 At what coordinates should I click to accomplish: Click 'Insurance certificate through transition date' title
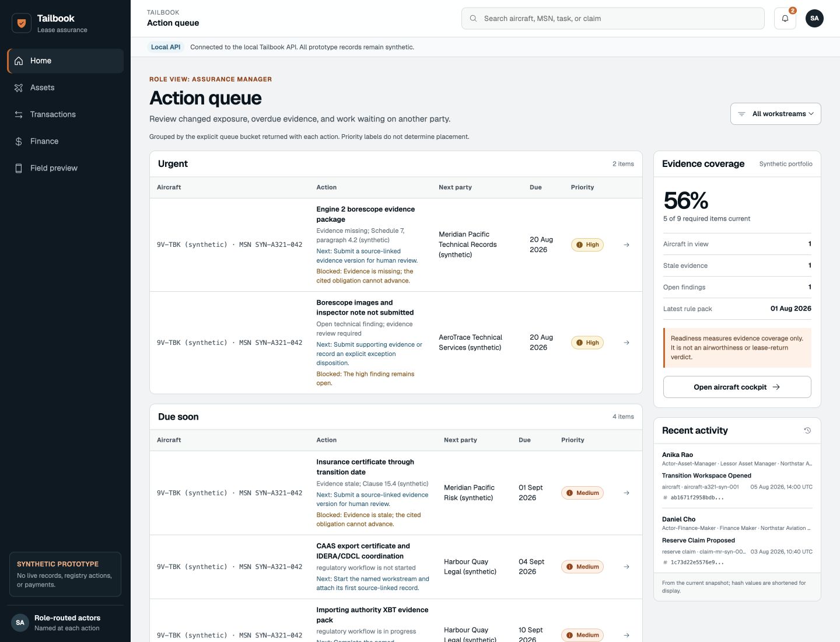(x=365, y=467)
